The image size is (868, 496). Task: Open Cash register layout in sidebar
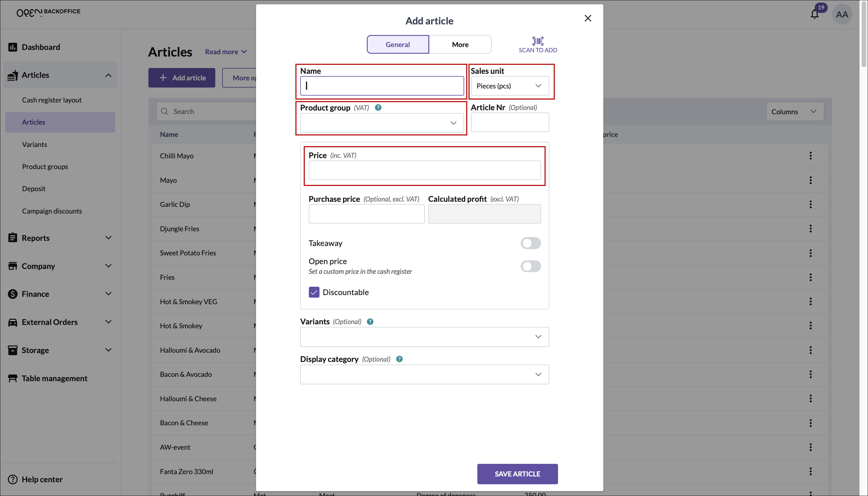pos(52,100)
